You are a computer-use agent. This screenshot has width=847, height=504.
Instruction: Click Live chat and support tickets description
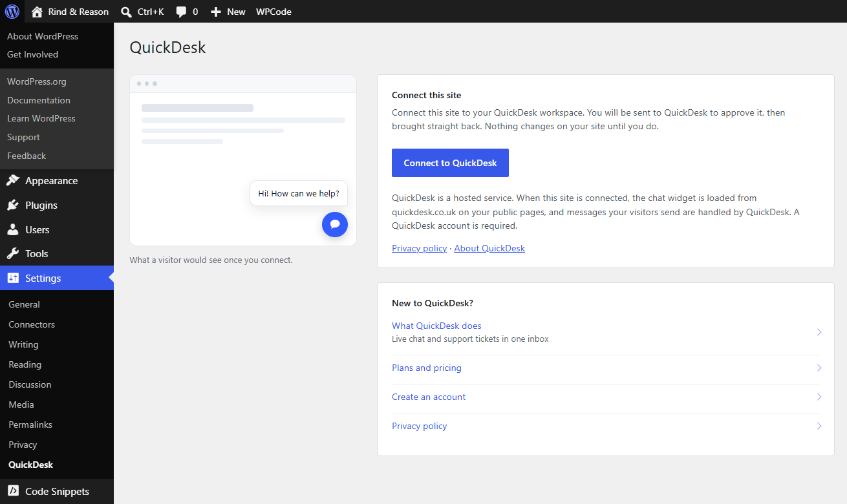coord(470,339)
